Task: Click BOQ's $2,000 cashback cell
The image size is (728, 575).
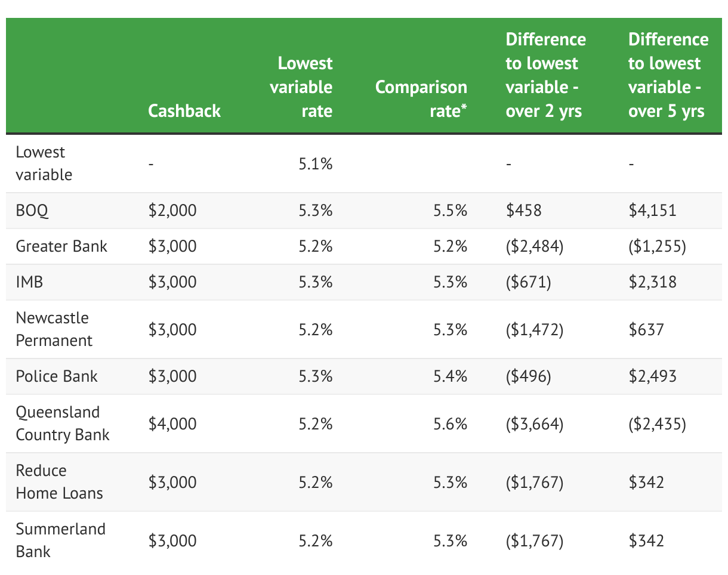Action: pos(172,211)
